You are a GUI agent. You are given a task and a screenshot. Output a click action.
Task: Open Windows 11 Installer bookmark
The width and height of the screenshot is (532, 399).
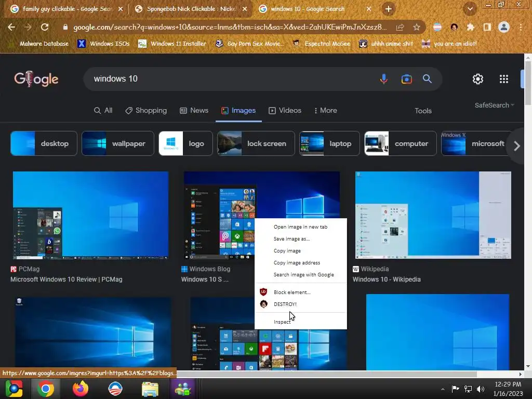[172, 44]
